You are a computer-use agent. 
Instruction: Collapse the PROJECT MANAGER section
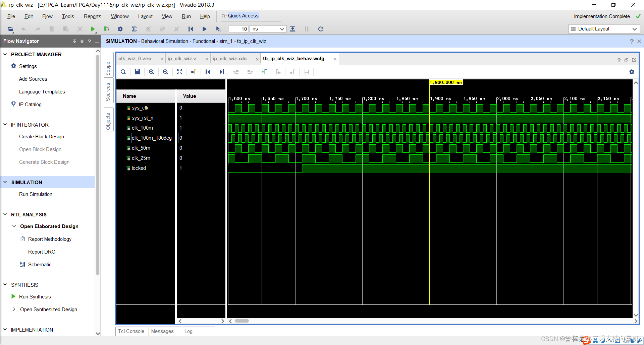(x=5, y=54)
